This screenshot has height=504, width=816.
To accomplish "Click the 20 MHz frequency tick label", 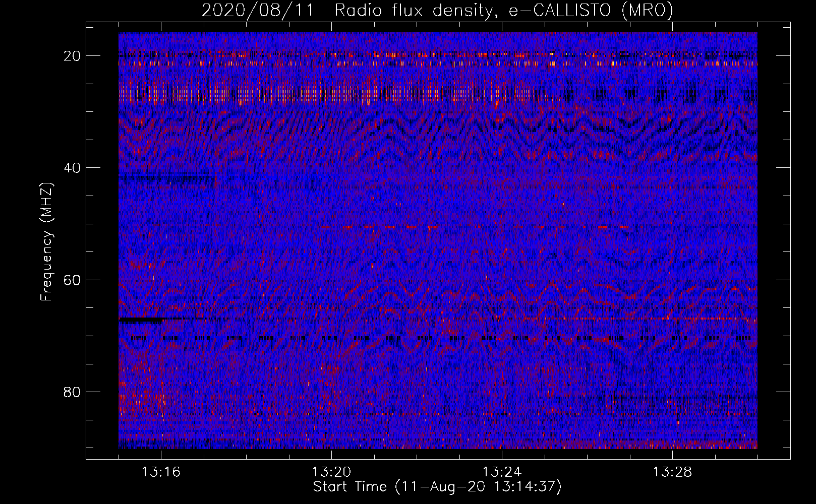I will pos(73,56).
